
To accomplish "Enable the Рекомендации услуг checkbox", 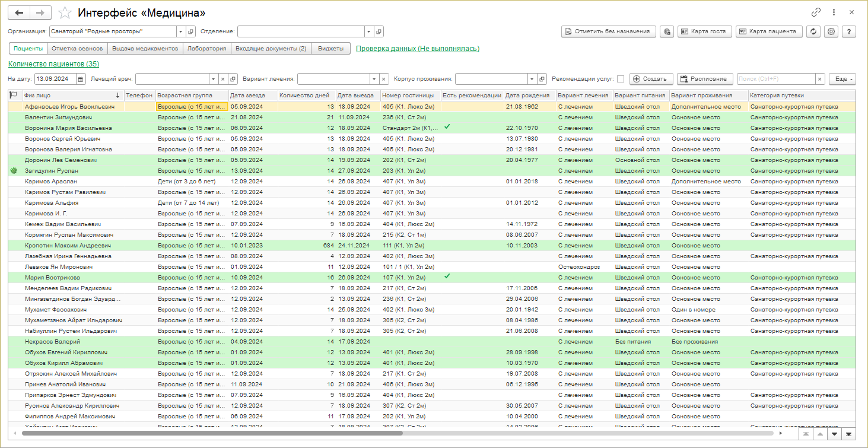I will pos(620,79).
